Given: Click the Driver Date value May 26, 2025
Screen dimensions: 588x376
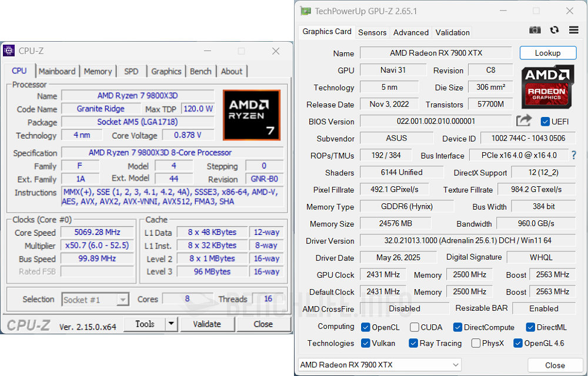Looking at the screenshot, I should (x=398, y=257).
